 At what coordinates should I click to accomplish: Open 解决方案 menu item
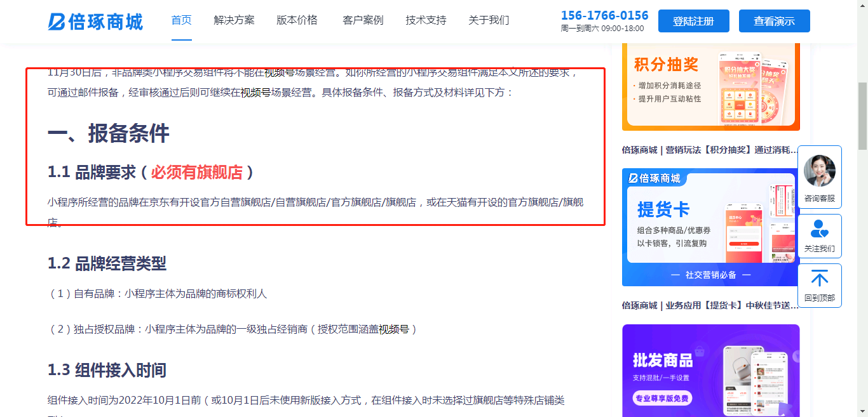click(234, 20)
